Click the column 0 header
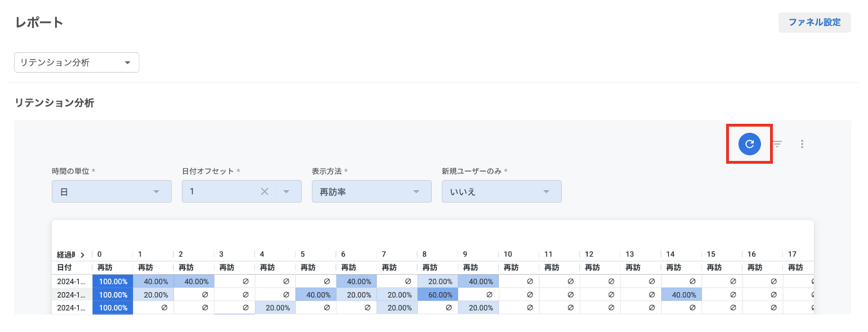This screenshot has height=332, width=868. click(x=100, y=254)
